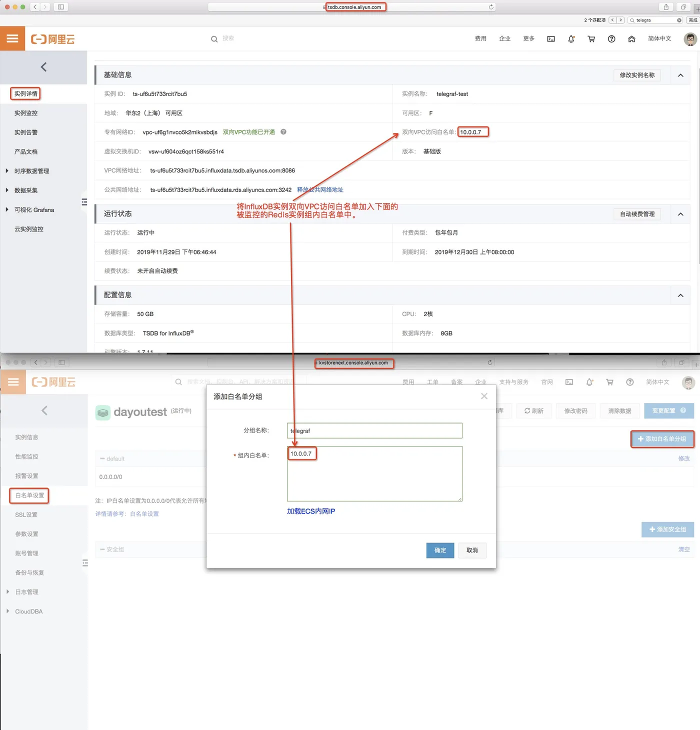This screenshot has width=700, height=730.
Task: Go back in top Safari window
Action: (x=35, y=7)
